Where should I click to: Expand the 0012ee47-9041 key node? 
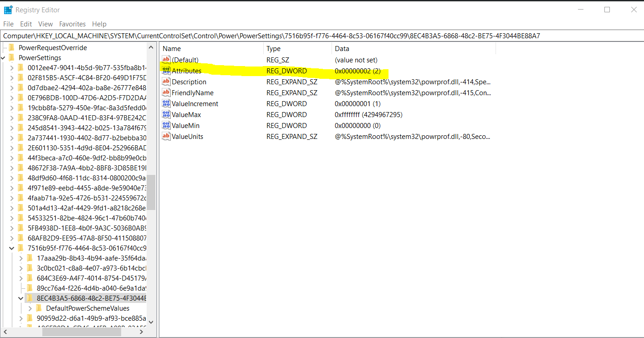coord(11,68)
